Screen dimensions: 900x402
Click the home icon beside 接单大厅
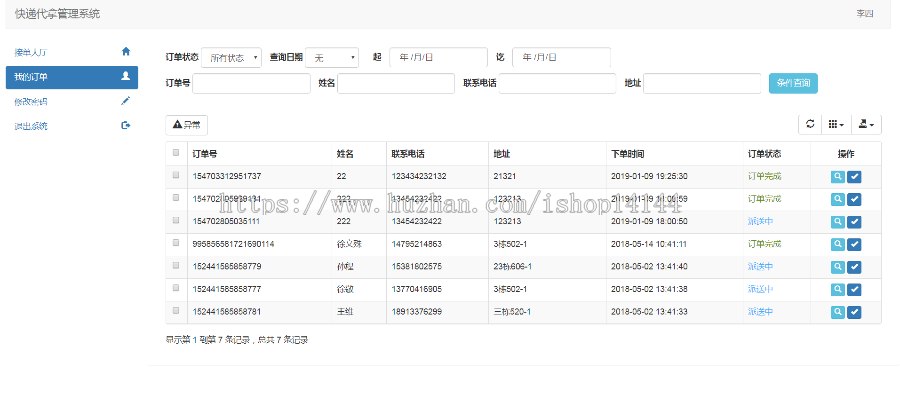[x=126, y=51]
